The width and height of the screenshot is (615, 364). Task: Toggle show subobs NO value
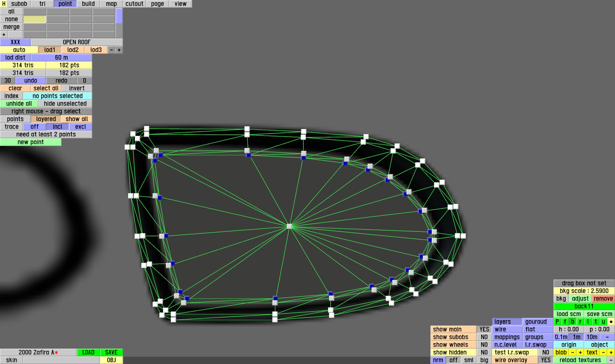coord(484,337)
